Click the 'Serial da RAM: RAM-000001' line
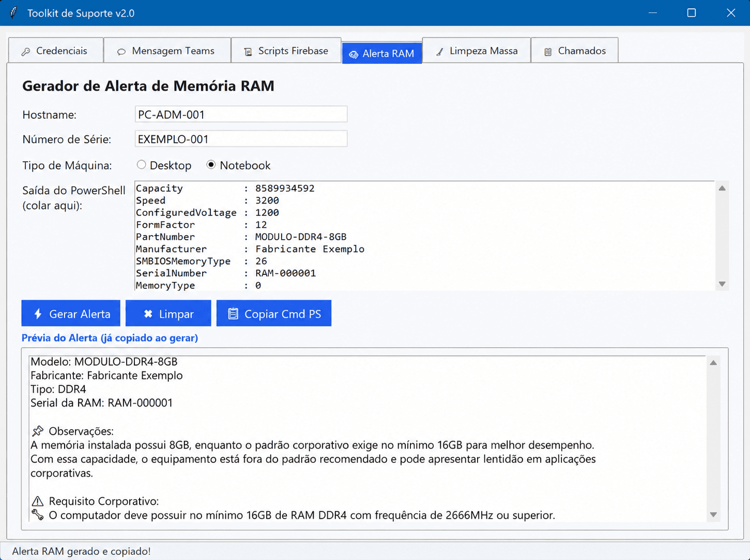This screenshot has width=750, height=560. (x=102, y=403)
